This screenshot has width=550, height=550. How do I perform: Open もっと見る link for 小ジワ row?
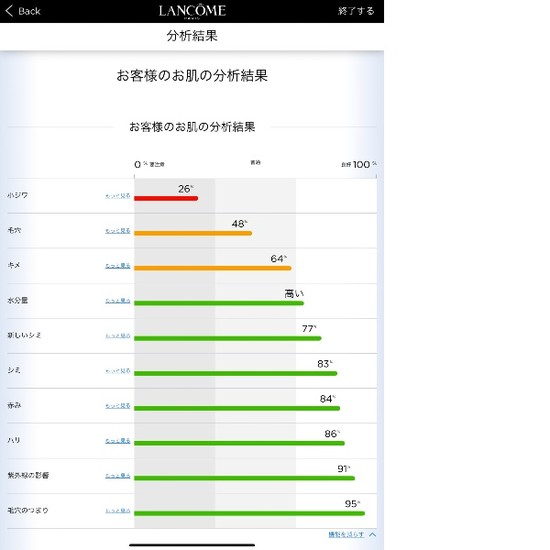118,195
